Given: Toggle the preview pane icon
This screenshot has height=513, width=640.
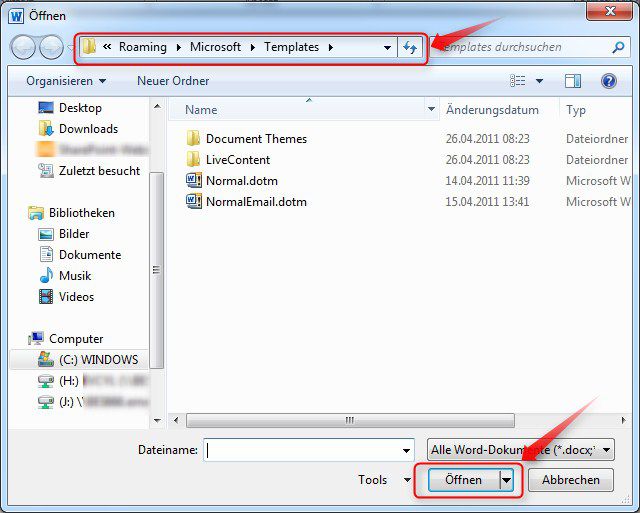Looking at the screenshot, I should [573, 81].
